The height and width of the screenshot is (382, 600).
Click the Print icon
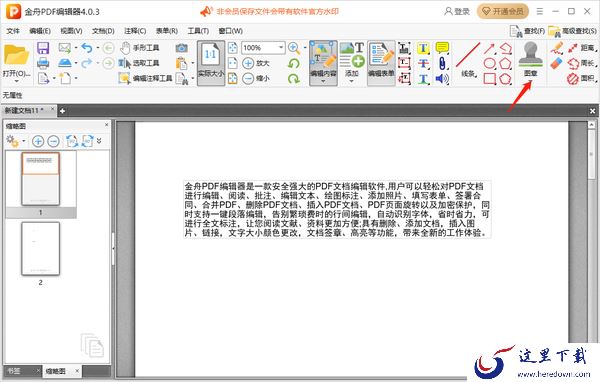(43, 63)
